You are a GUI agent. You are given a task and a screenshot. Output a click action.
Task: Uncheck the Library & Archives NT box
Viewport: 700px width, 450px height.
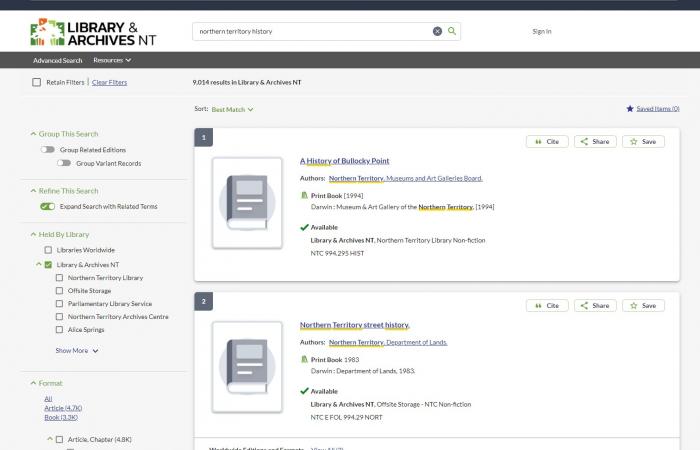[48, 265]
